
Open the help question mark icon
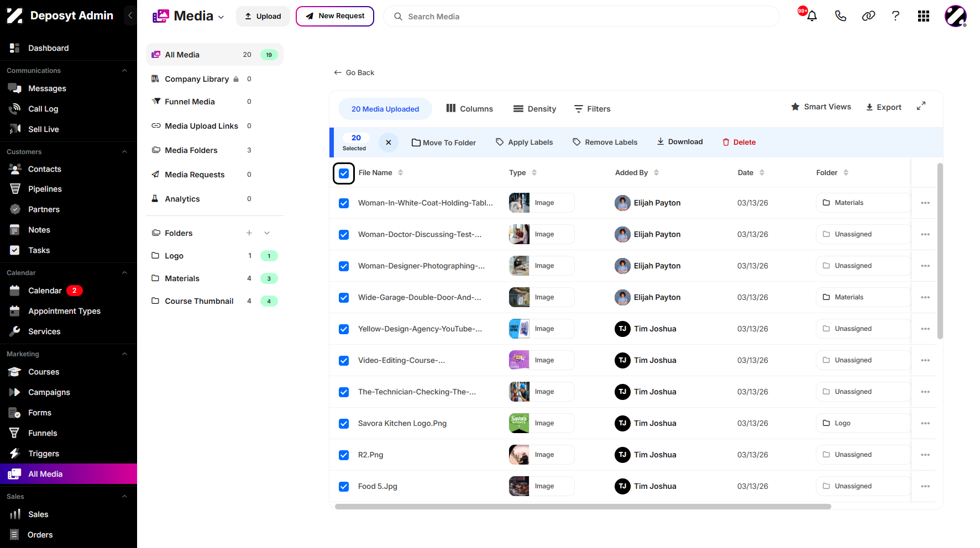tap(895, 16)
